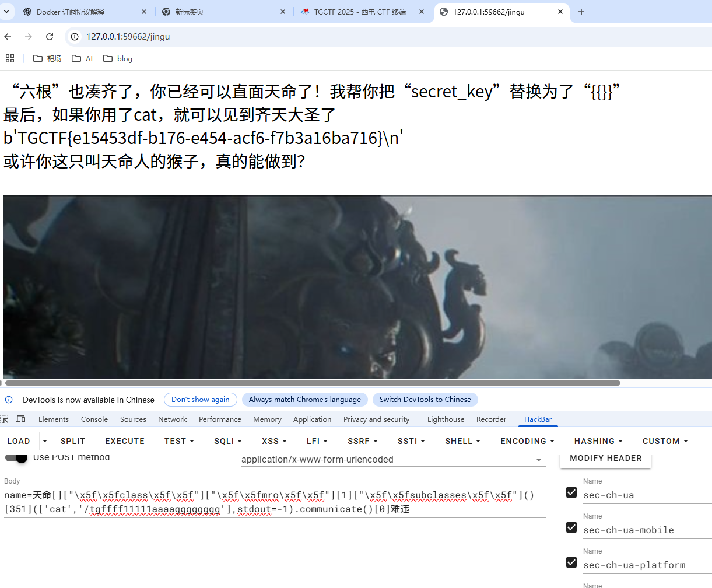Click the MODIFY HEADER button

click(606, 459)
